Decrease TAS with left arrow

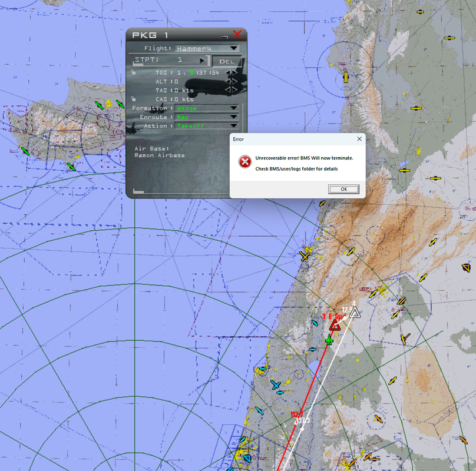(227, 90)
